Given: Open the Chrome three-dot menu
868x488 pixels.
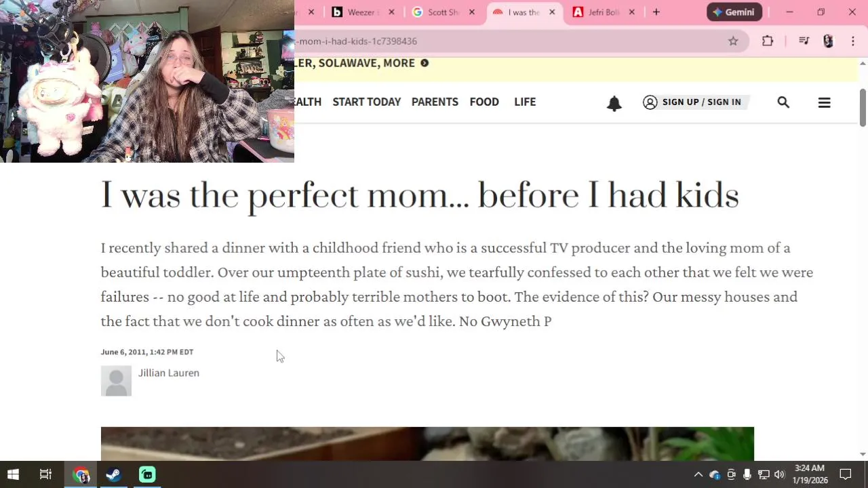Looking at the screenshot, I should [853, 41].
